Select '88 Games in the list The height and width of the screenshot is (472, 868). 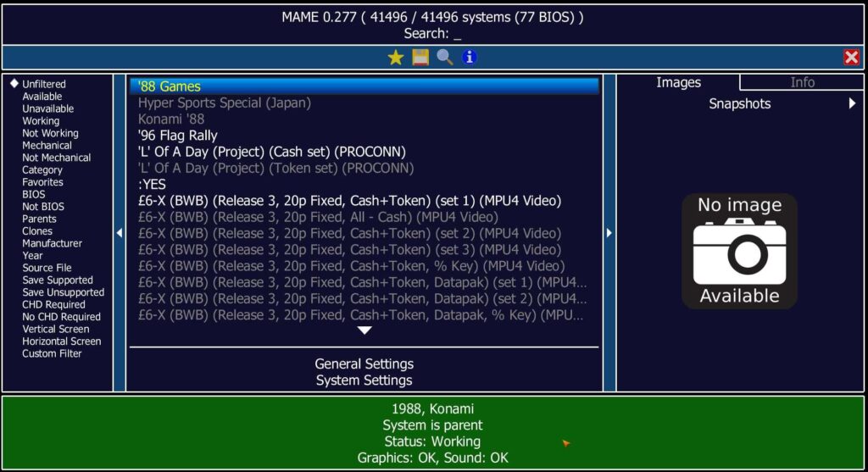click(x=364, y=86)
